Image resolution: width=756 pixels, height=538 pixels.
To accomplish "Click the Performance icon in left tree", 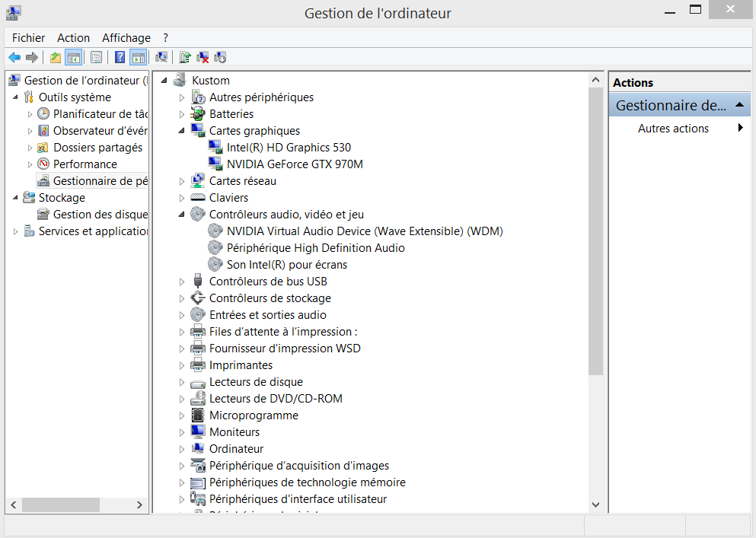I will pyautogui.click(x=43, y=164).
